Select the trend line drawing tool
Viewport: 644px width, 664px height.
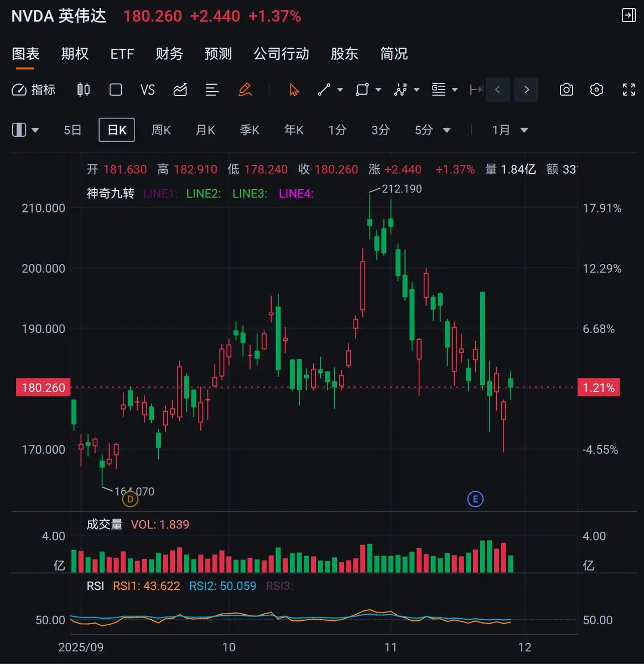324,90
